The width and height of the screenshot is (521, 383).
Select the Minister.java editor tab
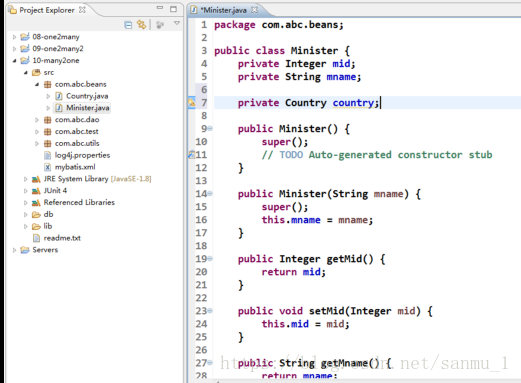click(x=223, y=10)
